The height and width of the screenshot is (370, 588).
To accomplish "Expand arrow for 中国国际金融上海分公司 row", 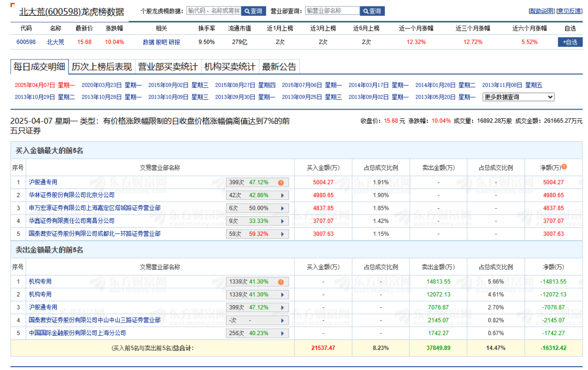I will tap(282, 333).
